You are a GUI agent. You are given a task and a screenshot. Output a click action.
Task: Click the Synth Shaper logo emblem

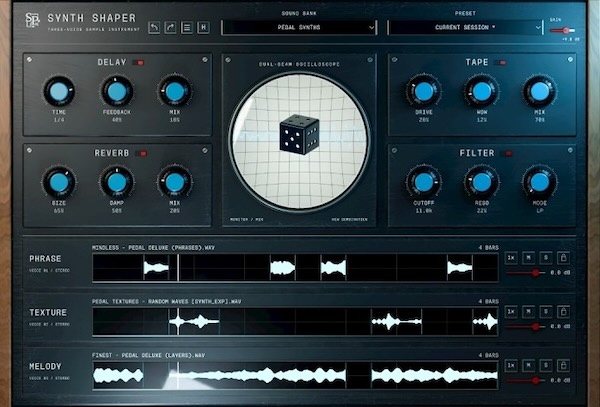pyautogui.click(x=32, y=20)
